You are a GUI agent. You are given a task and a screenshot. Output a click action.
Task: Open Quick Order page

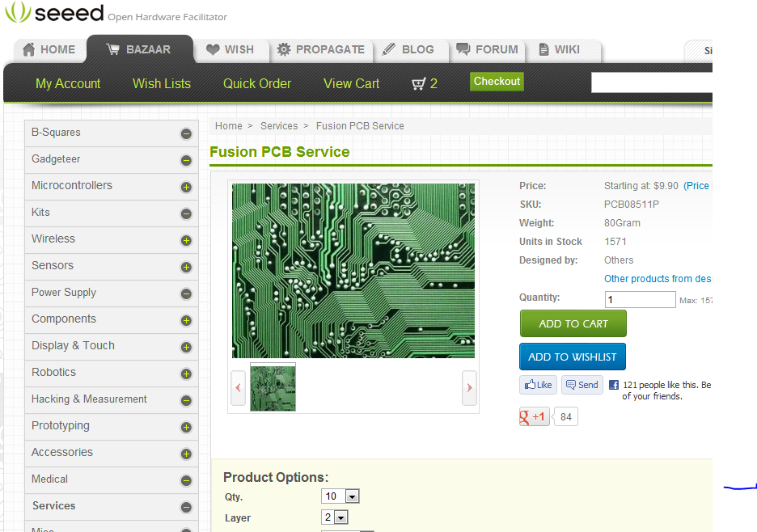point(257,83)
